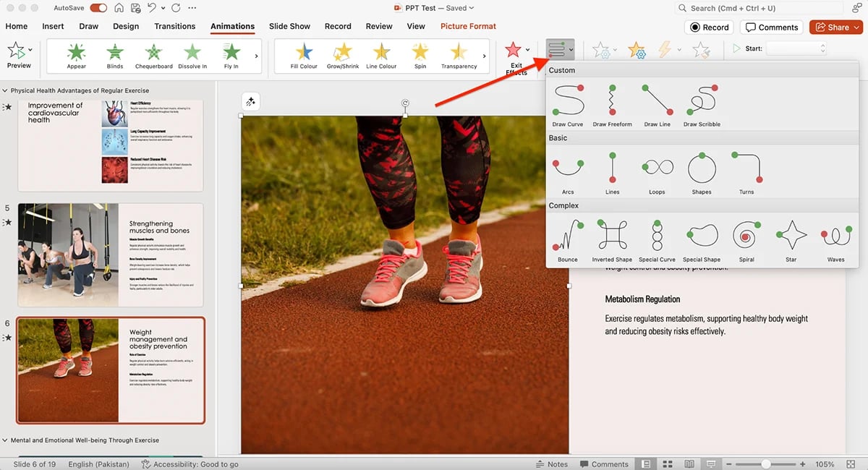Select the Appear animation effect
868x470 pixels.
coord(76,54)
